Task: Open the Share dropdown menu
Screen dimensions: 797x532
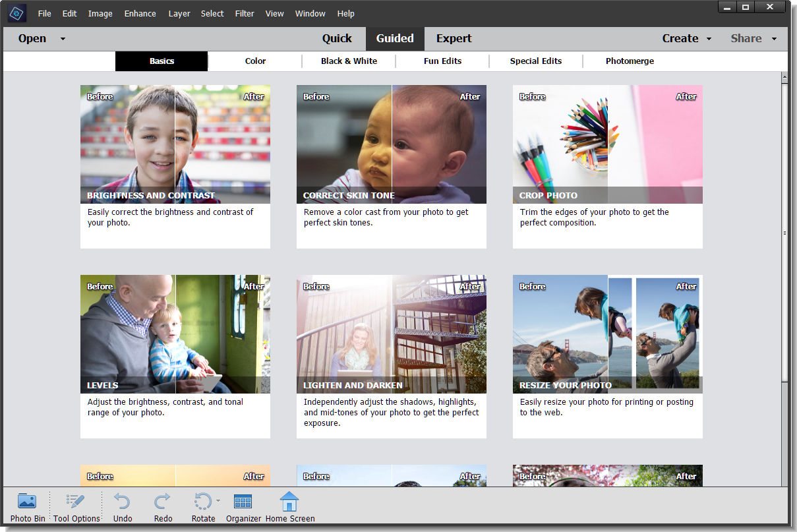Action: [x=753, y=38]
